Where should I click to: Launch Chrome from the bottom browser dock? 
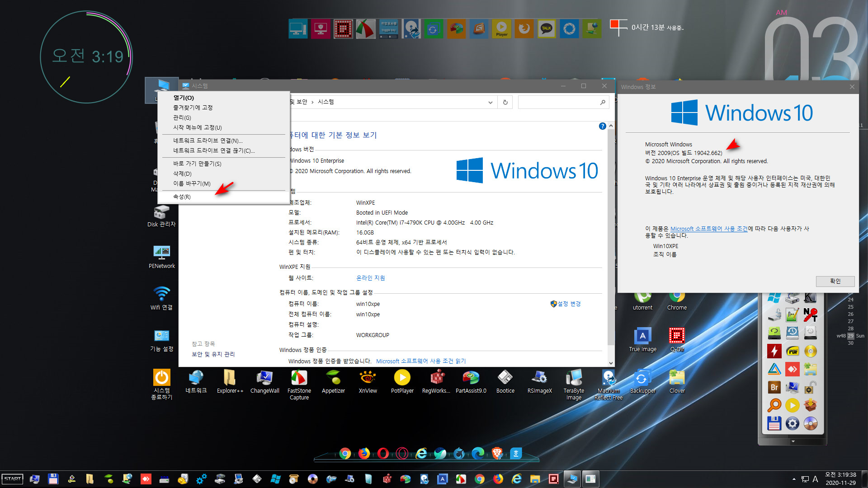345,454
